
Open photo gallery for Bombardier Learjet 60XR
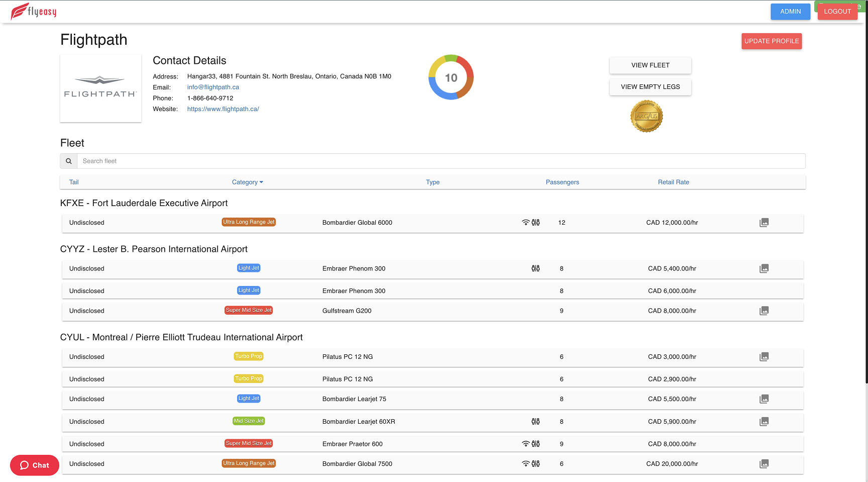764,421
